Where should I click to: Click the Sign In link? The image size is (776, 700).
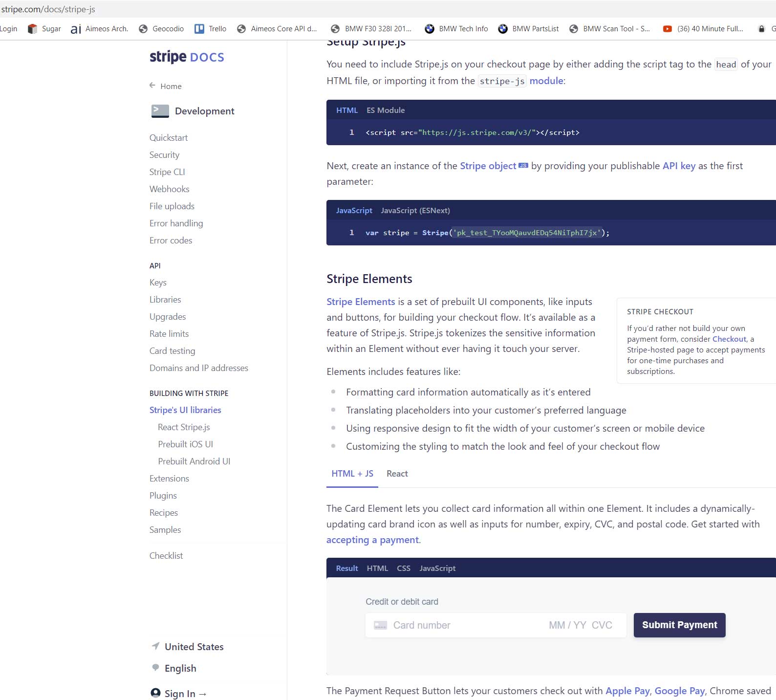click(185, 693)
